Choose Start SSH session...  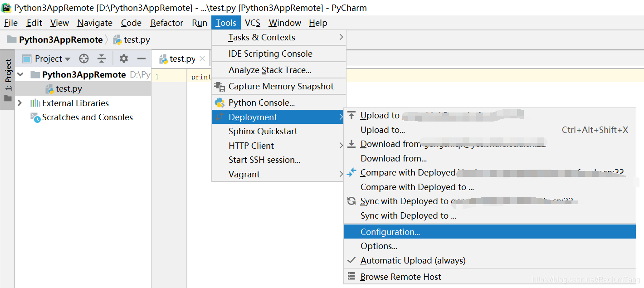pos(264,160)
